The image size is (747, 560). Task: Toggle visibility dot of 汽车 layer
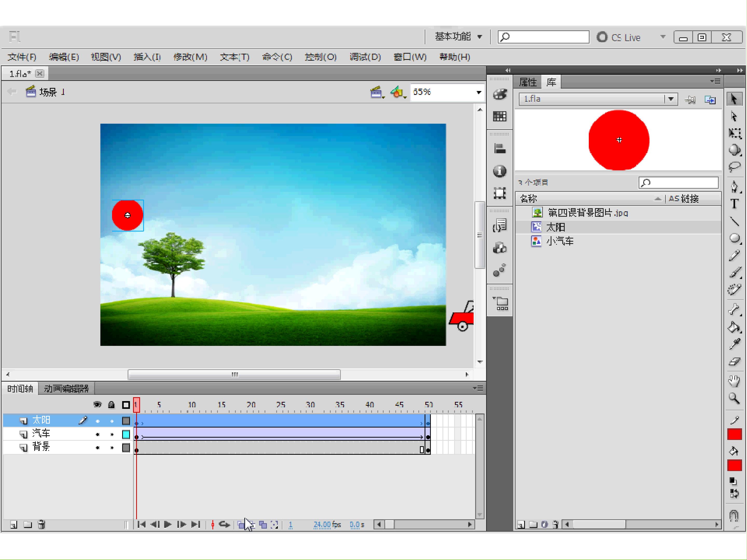98,435
